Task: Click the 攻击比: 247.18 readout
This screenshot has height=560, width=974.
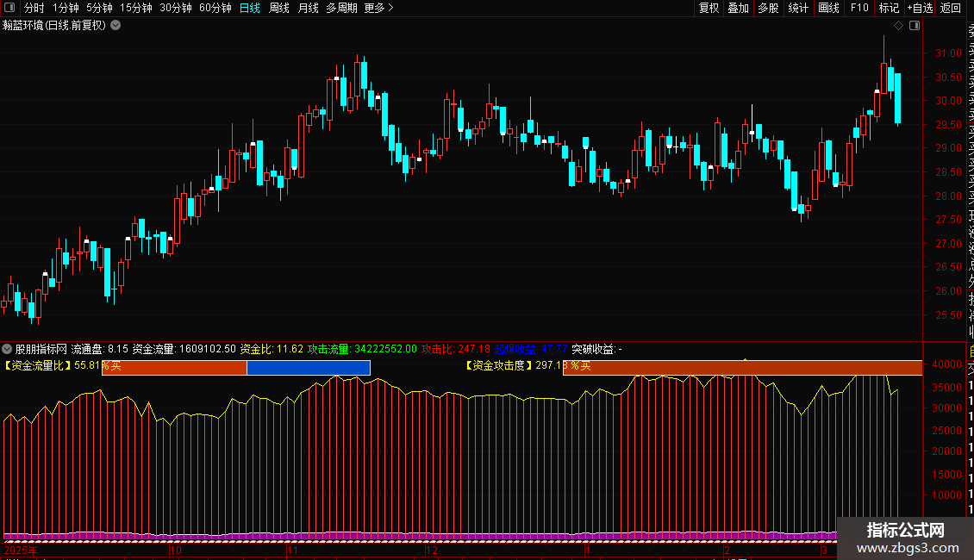Action: tap(456, 349)
